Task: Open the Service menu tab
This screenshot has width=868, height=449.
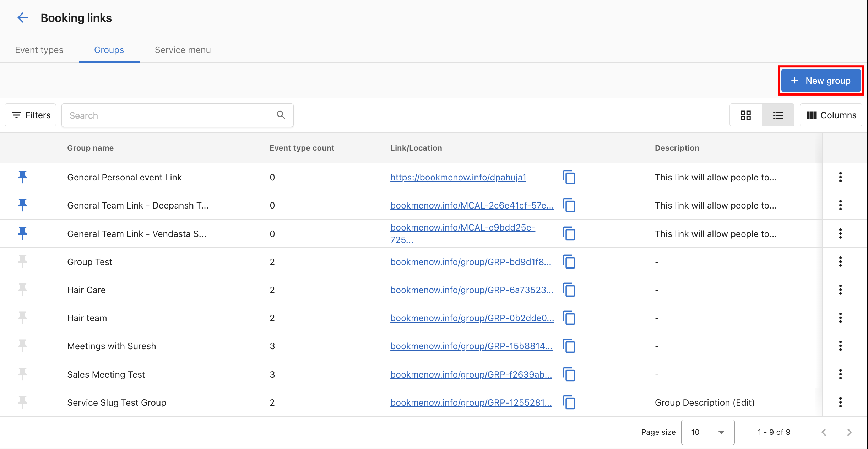Action: 182,50
